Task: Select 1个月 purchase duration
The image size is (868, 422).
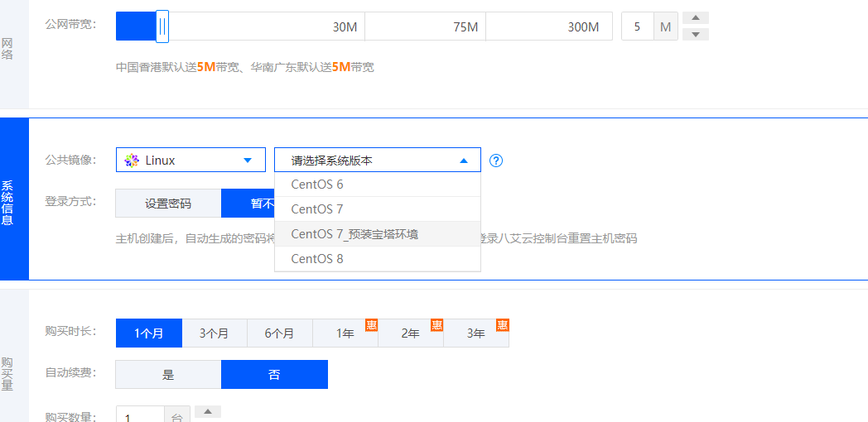Action: (148, 333)
